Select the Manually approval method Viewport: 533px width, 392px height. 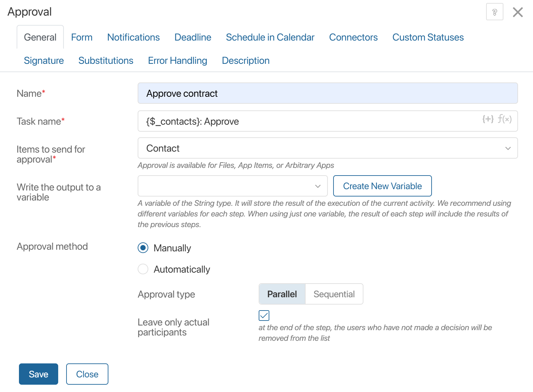click(143, 248)
